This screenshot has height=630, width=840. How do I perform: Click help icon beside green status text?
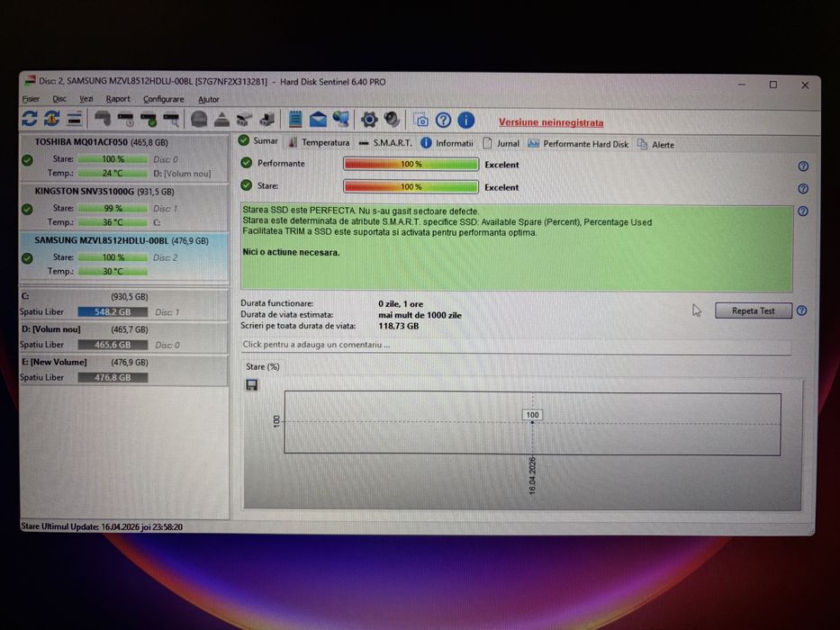pos(803,211)
